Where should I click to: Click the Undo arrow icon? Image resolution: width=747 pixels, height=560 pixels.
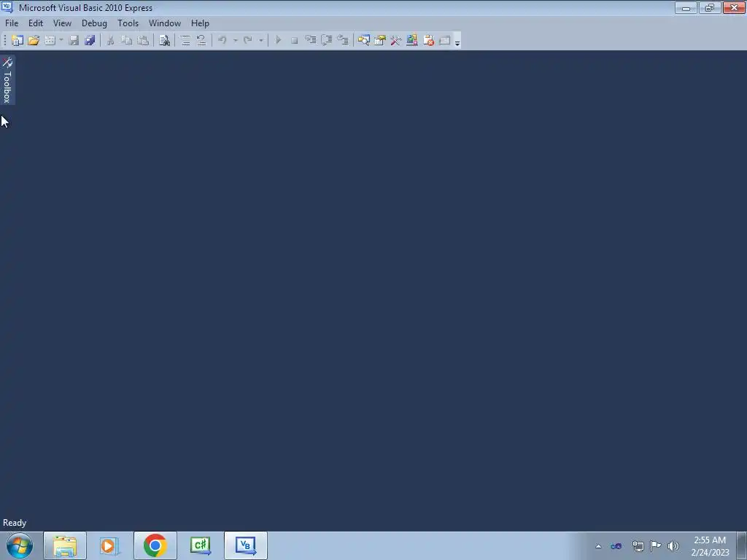pos(222,41)
